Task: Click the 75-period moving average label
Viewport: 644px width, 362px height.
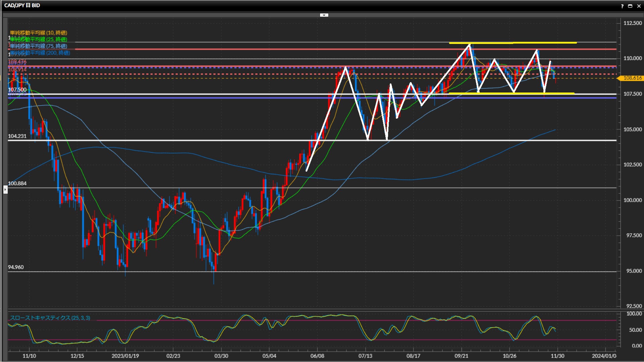Action: (x=38, y=46)
